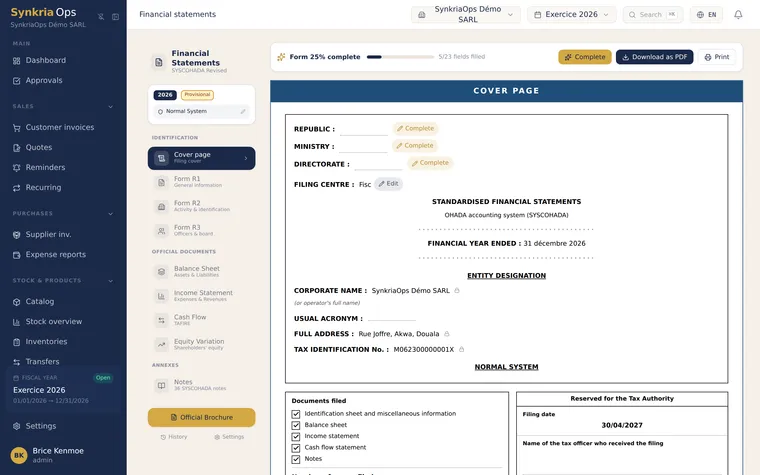
Task: Click the Expense reports icon
Action: click(16, 255)
